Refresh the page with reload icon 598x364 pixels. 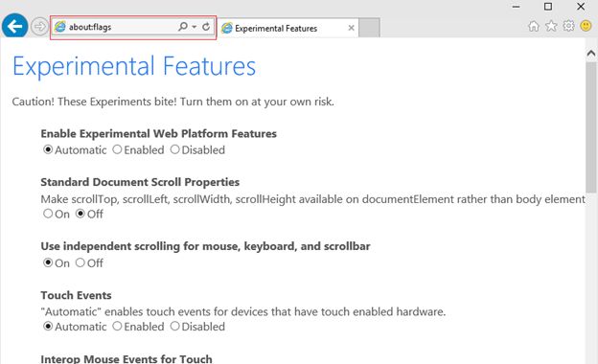[x=206, y=26]
